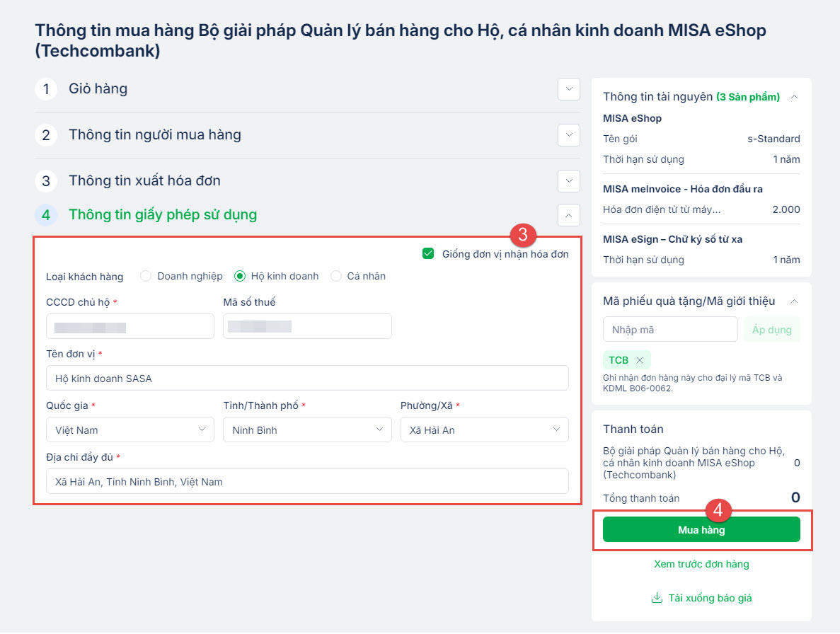Viewport: 840px width, 634px height.
Task: Click the step number 3 circle
Action: point(46,181)
